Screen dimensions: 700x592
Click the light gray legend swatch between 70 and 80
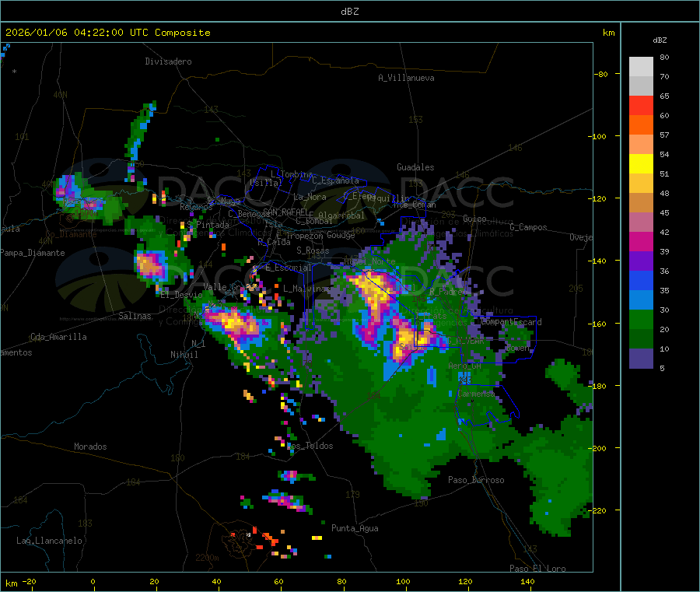(x=641, y=67)
